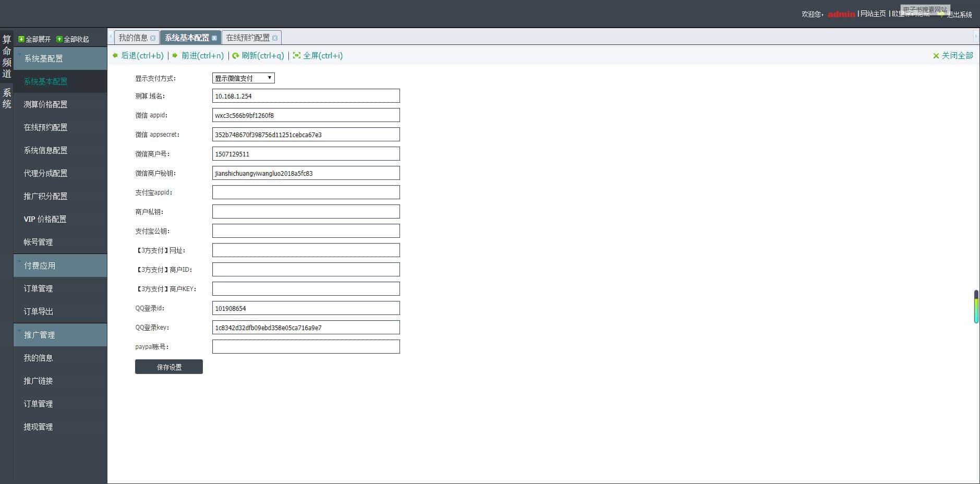Click the 微信 appid input field
This screenshot has height=484, width=980.
306,115
